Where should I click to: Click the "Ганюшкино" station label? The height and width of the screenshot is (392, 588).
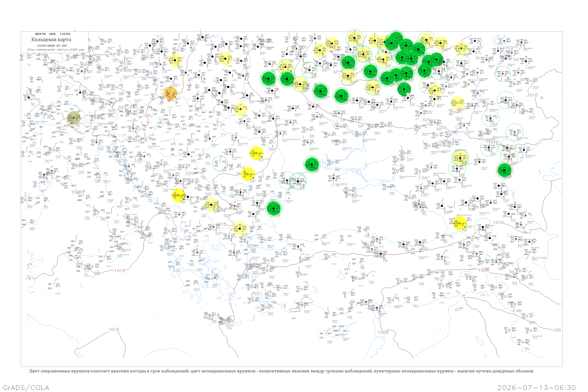pos(531,155)
